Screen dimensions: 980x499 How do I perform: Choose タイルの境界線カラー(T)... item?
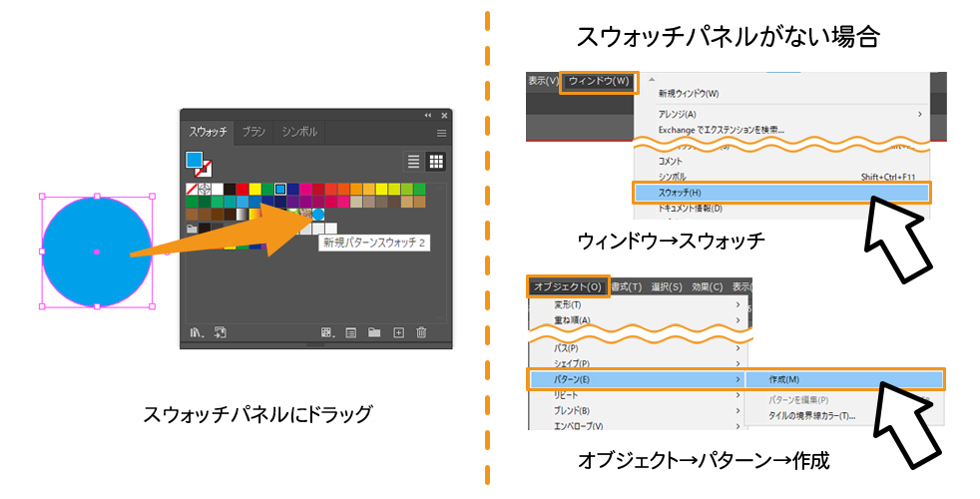point(845,416)
